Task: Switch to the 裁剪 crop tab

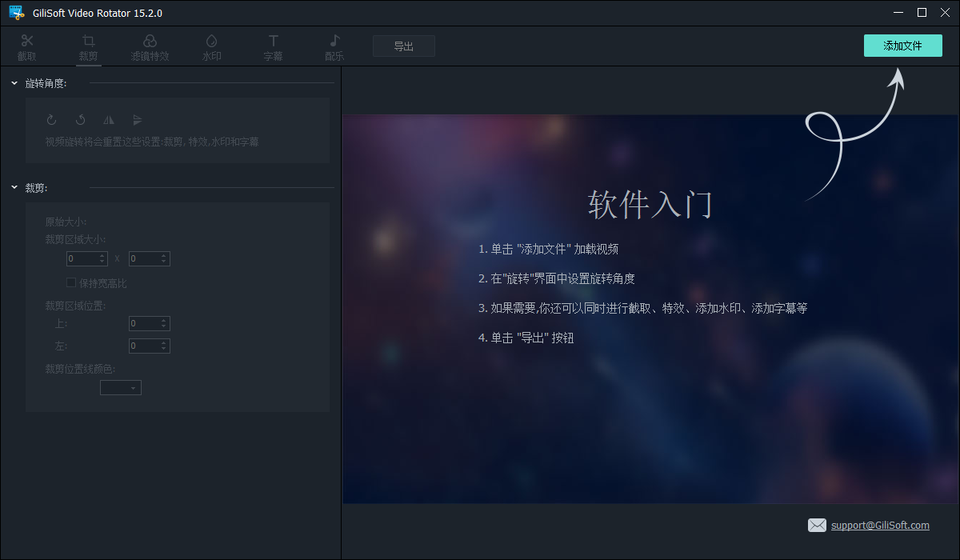Action: pos(88,48)
